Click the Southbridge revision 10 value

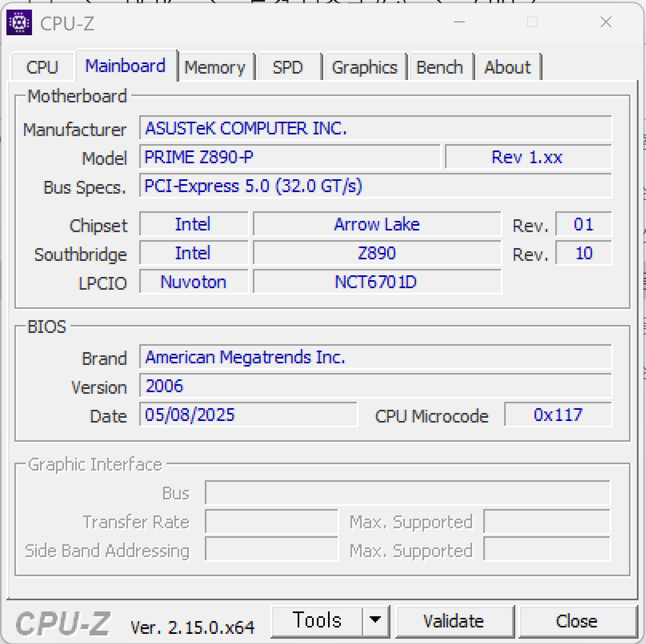click(584, 253)
